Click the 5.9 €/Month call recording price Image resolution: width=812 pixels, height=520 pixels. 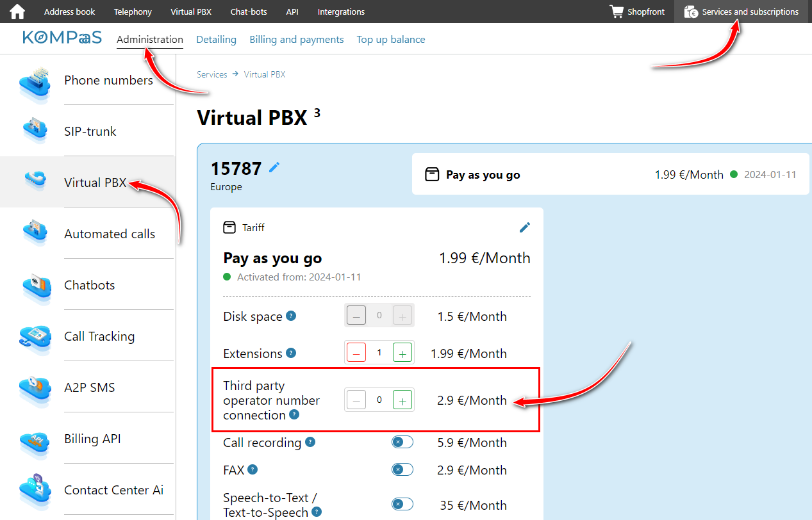coord(472,443)
